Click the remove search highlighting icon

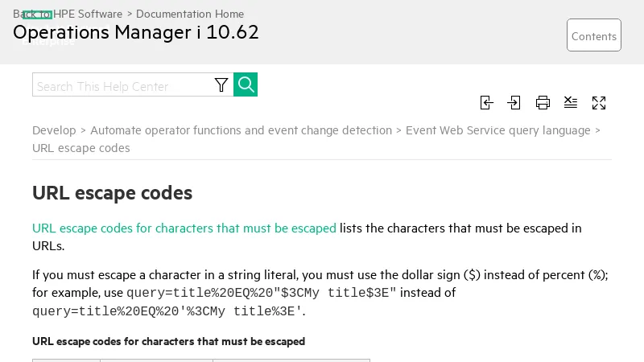(571, 102)
